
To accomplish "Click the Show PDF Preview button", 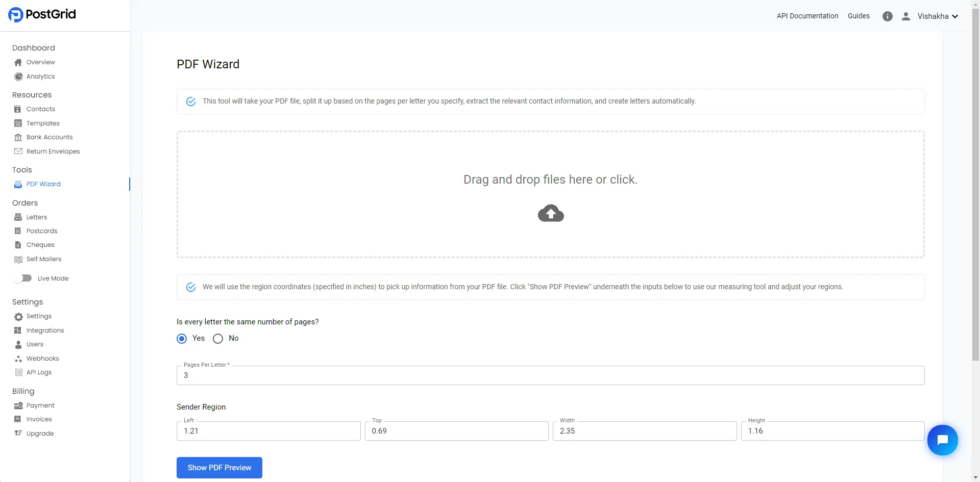I will click(219, 467).
